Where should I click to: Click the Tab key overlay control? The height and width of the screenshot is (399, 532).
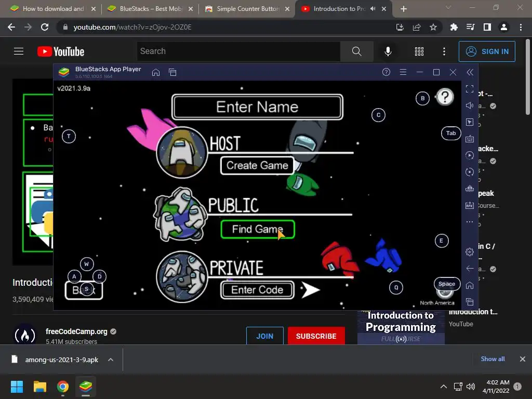coord(451,133)
